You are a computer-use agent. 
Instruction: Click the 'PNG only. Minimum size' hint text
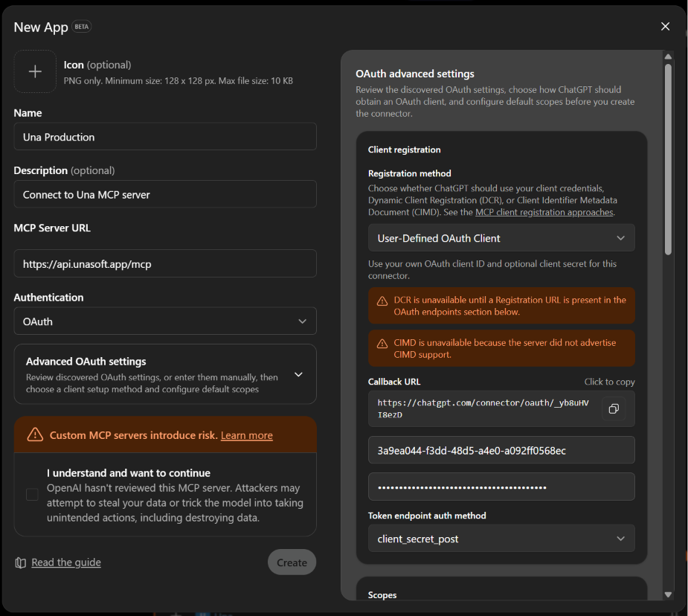point(179,81)
